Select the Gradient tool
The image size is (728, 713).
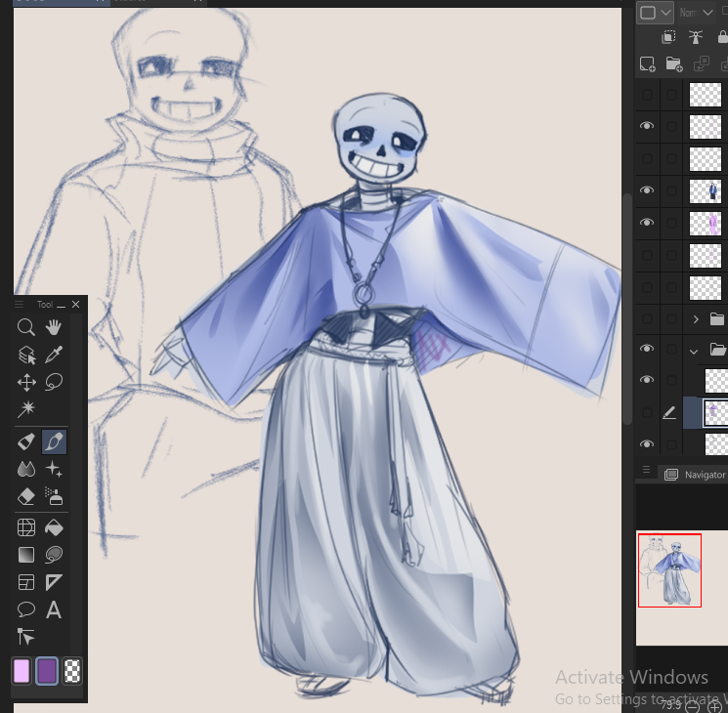(26, 555)
